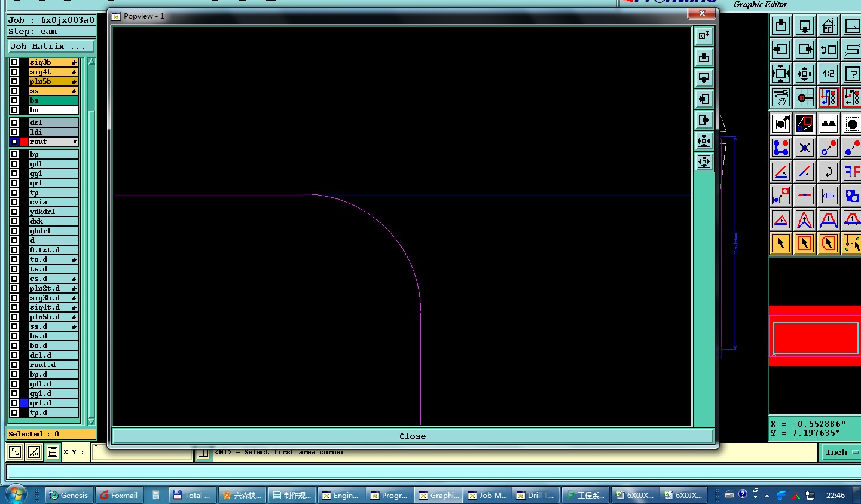
Task: Close the Popview window with Close button
Action: tap(413, 436)
